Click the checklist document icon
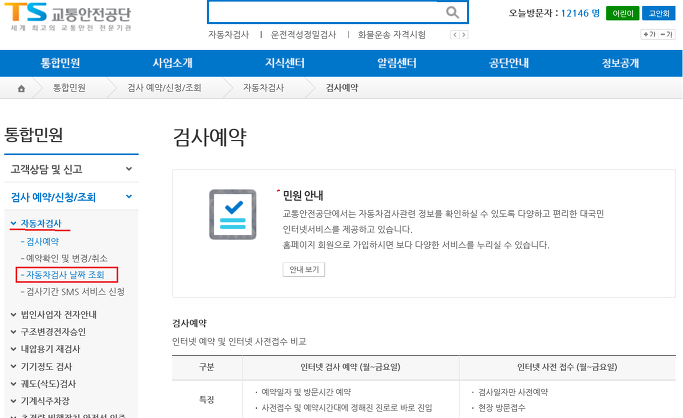 click(x=233, y=214)
